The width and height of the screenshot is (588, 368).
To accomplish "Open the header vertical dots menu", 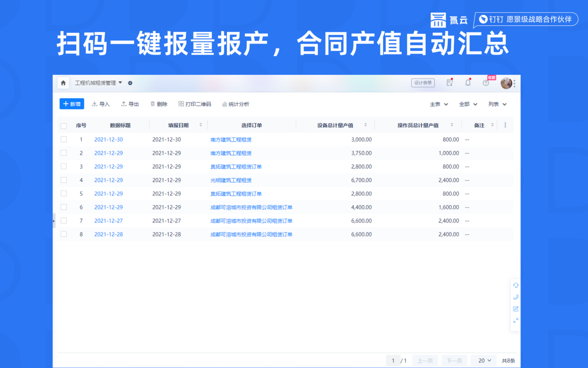I will (x=514, y=83).
